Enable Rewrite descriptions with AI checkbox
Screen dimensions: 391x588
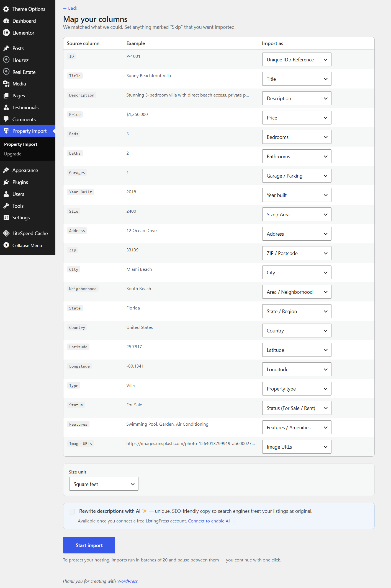(x=72, y=511)
